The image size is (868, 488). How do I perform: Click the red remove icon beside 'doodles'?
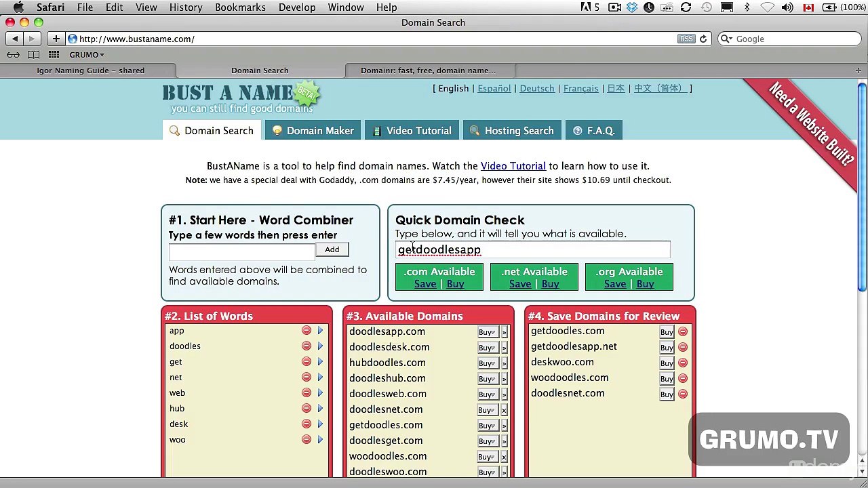tap(307, 346)
